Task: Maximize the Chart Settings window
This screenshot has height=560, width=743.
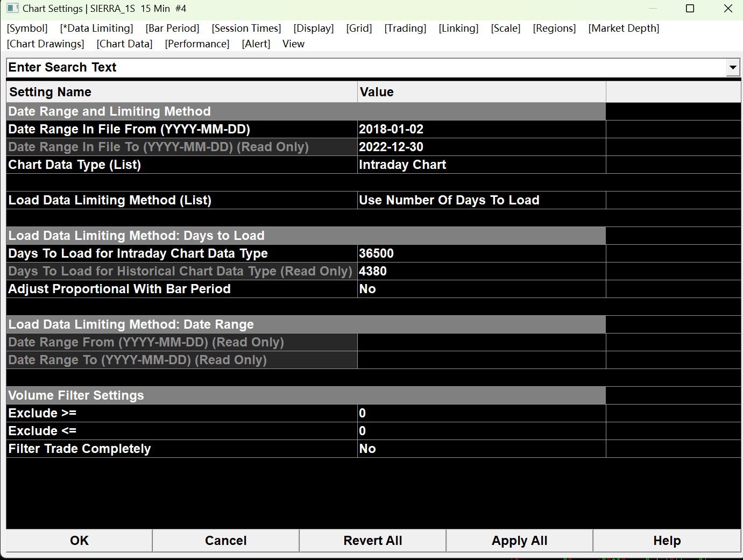Action: point(690,9)
